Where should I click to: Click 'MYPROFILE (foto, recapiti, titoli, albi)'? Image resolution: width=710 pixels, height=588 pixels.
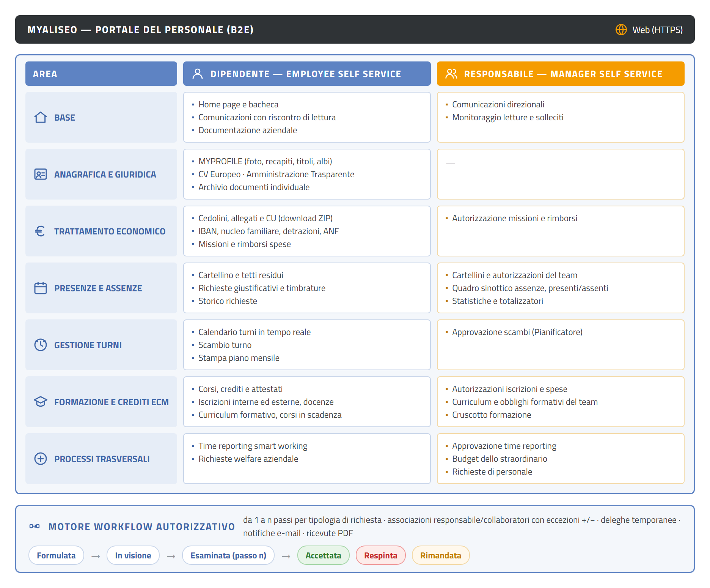(265, 161)
